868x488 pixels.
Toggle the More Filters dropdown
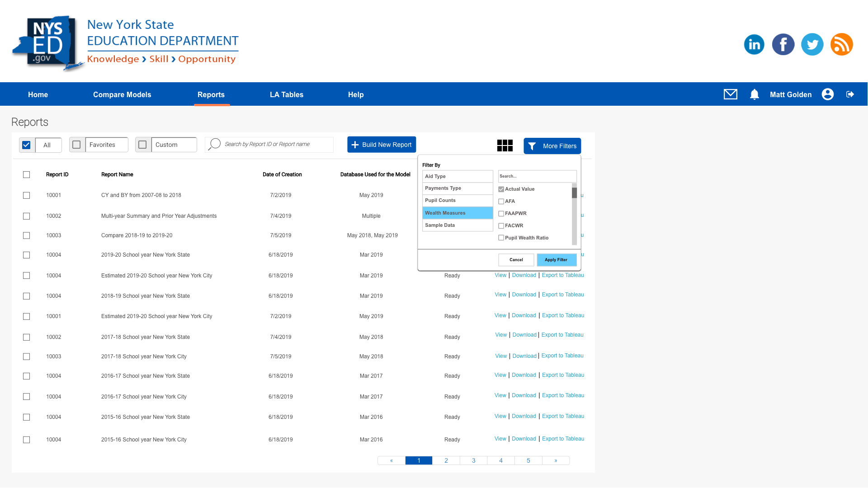tap(552, 146)
